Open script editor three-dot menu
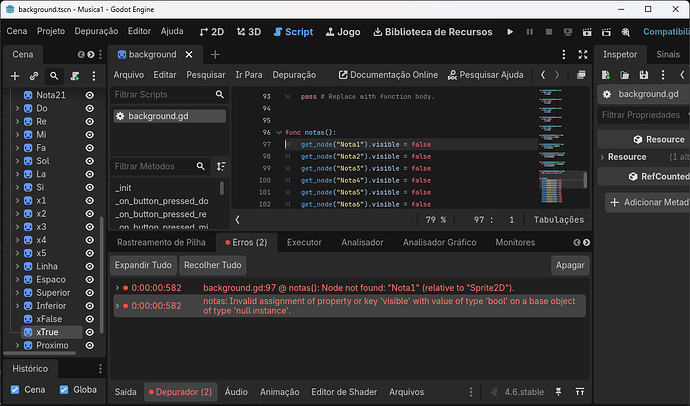 [564, 55]
